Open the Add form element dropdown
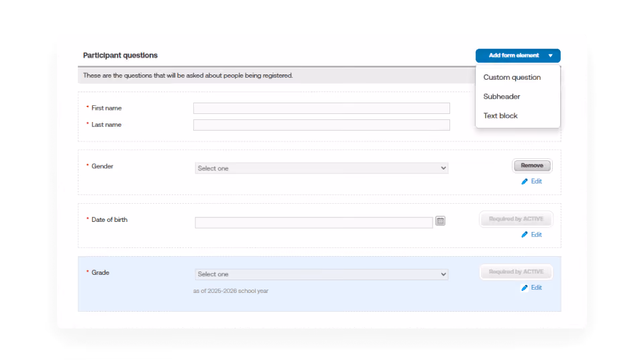Image resolution: width=644 pixels, height=362 pixels. [517, 56]
